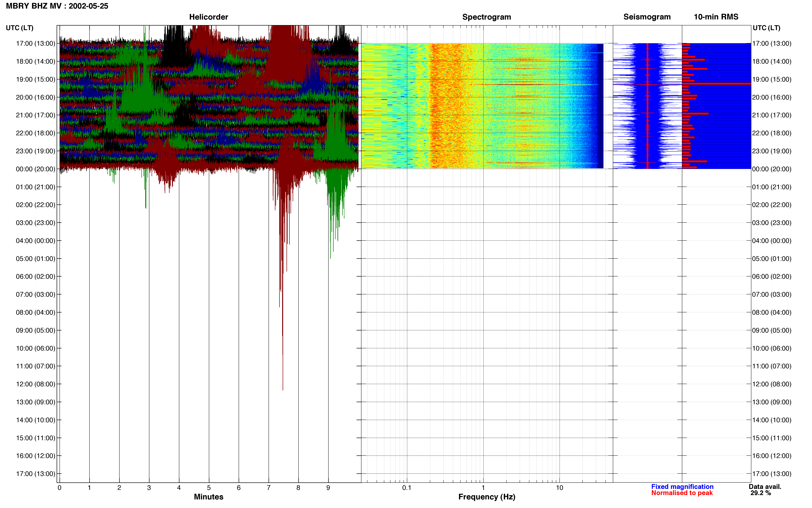Screen dimensions: 812x508
Task: Click the red normalised trace in the Seismogram panel
Action: [x=647, y=106]
